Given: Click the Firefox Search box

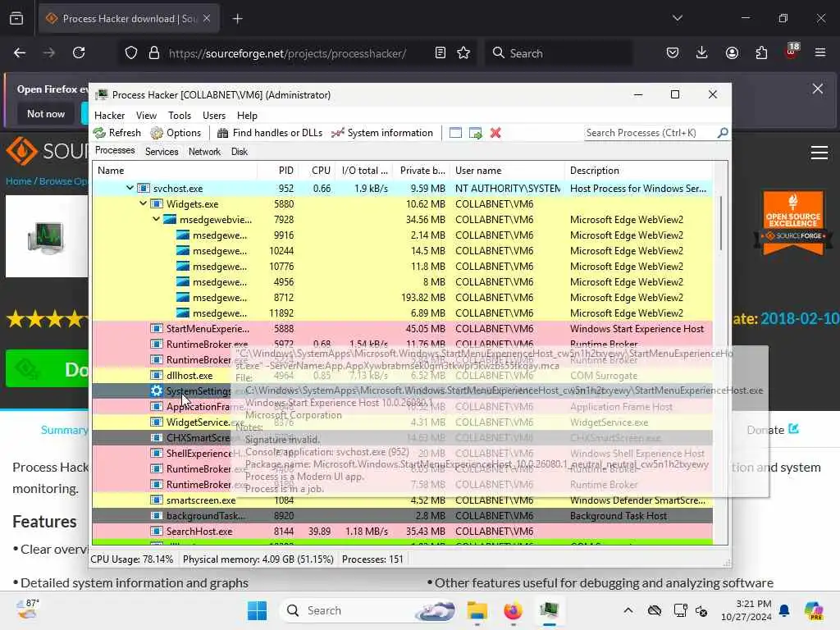Looking at the screenshot, I should tap(559, 53).
